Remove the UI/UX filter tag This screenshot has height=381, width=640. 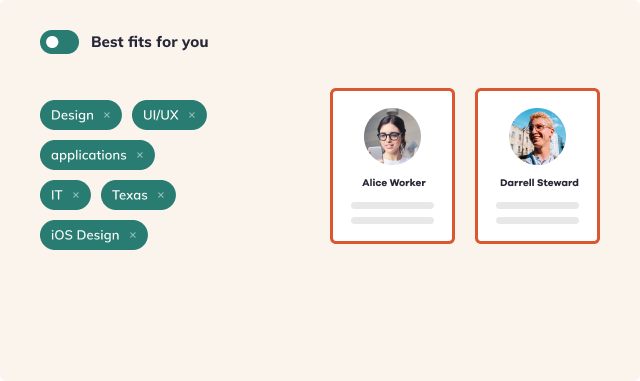click(192, 115)
